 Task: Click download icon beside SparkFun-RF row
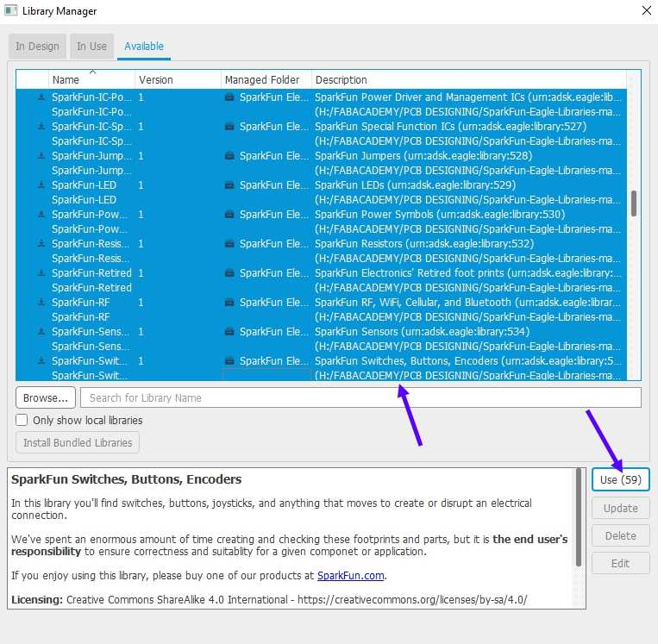pyautogui.click(x=41, y=303)
